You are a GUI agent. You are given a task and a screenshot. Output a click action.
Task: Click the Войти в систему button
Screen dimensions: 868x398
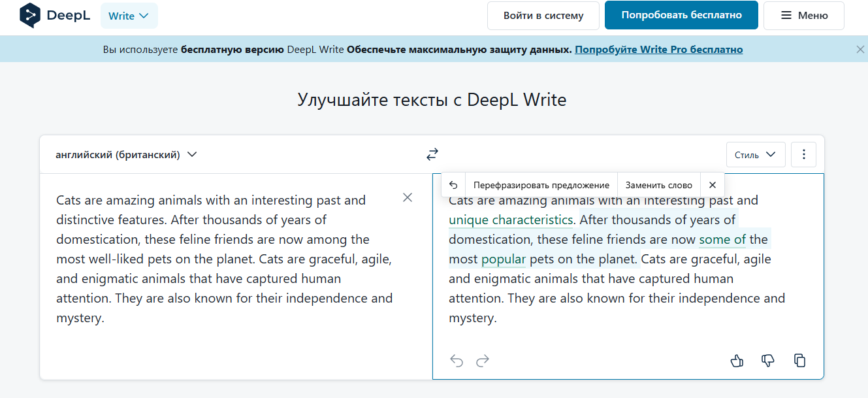543,15
